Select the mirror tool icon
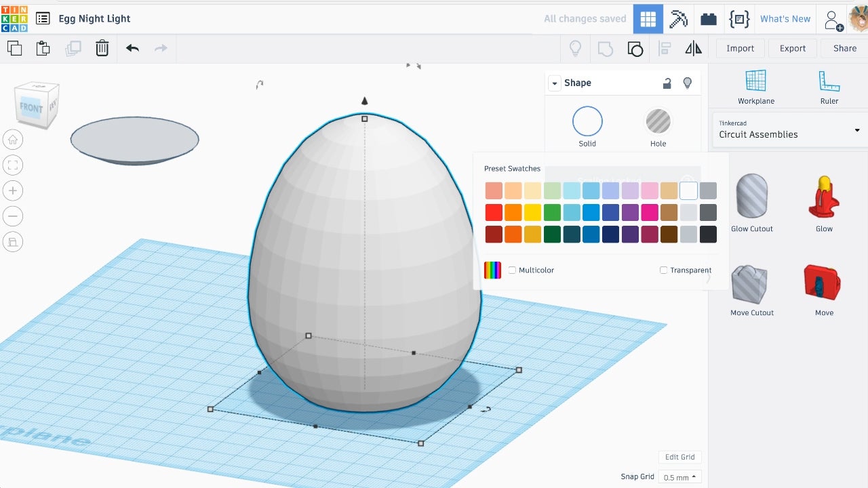Screen dimensions: 868x488 point(693,48)
